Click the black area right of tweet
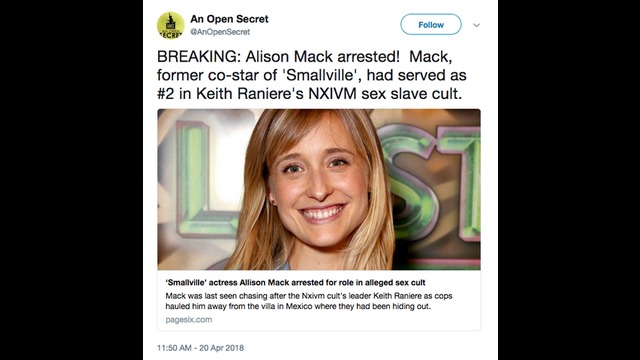Viewport: 640px width, 360px height. 569,180
